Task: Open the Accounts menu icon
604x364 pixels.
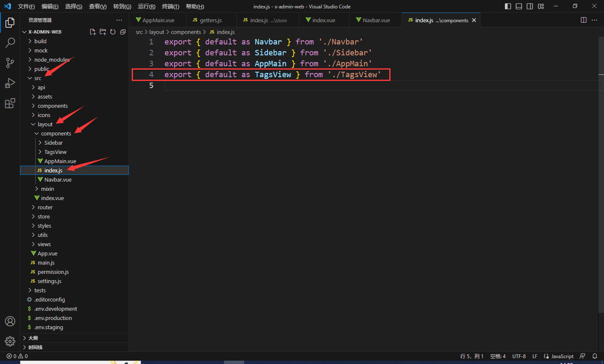Action: [x=10, y=321]
